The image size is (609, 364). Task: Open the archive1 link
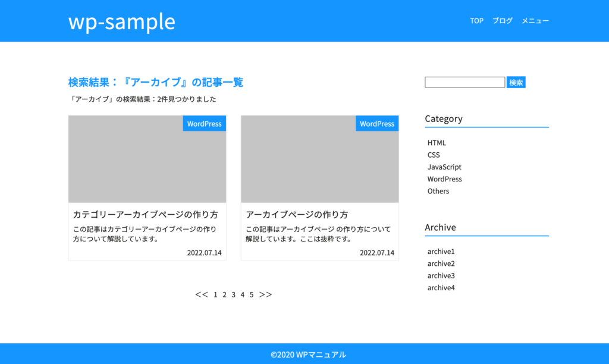click(x=441, y=252)
